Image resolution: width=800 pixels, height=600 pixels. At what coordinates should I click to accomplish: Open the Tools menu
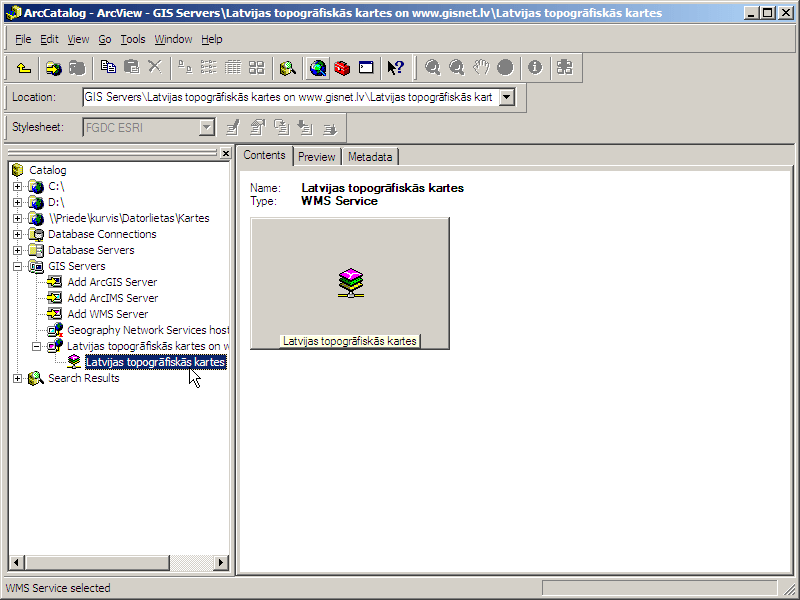133,39
